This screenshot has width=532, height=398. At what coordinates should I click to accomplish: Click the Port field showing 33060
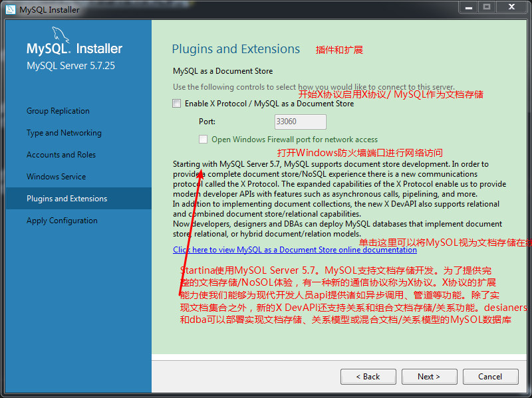pos(300,122)
